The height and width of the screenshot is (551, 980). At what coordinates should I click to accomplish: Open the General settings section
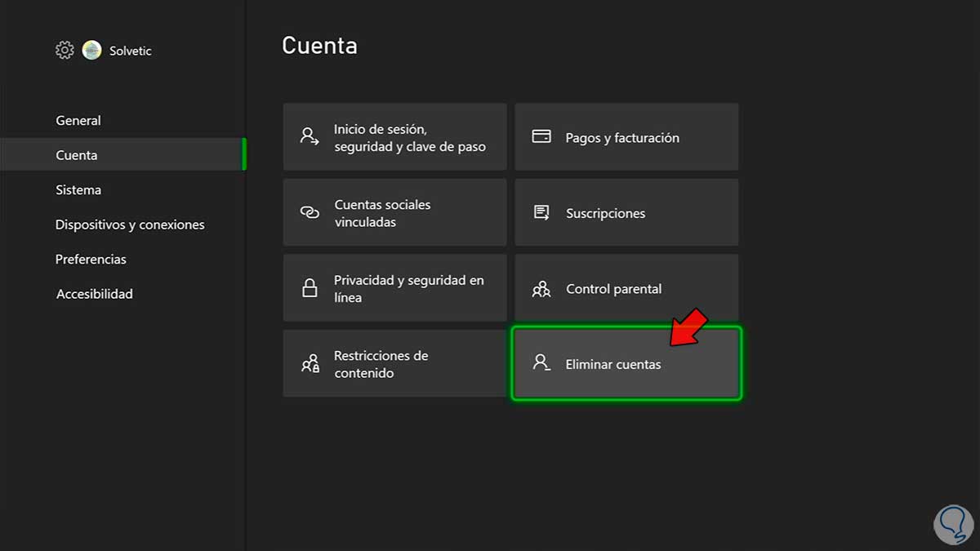tap(78, 121)
